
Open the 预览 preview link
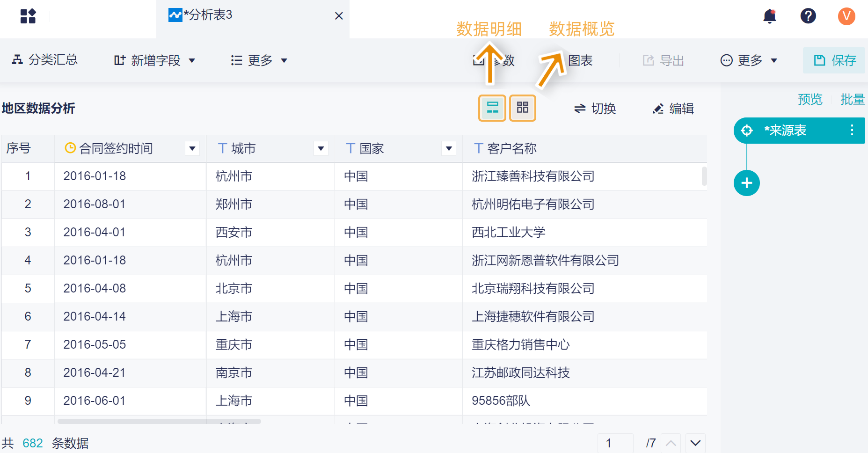[x=810, y=99]
